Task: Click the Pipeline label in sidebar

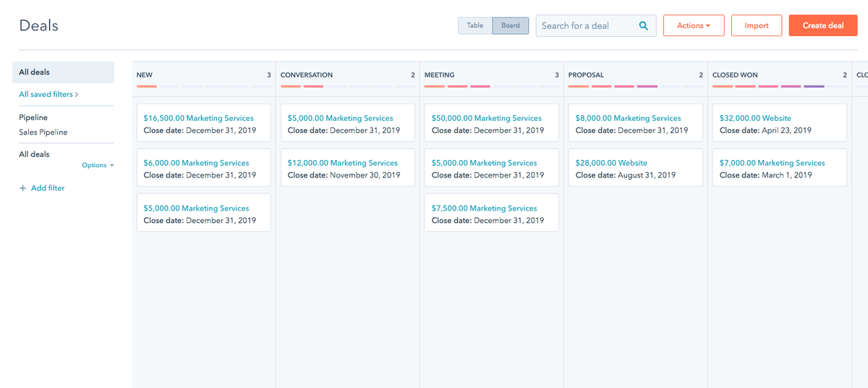Action: coord(33,117)
